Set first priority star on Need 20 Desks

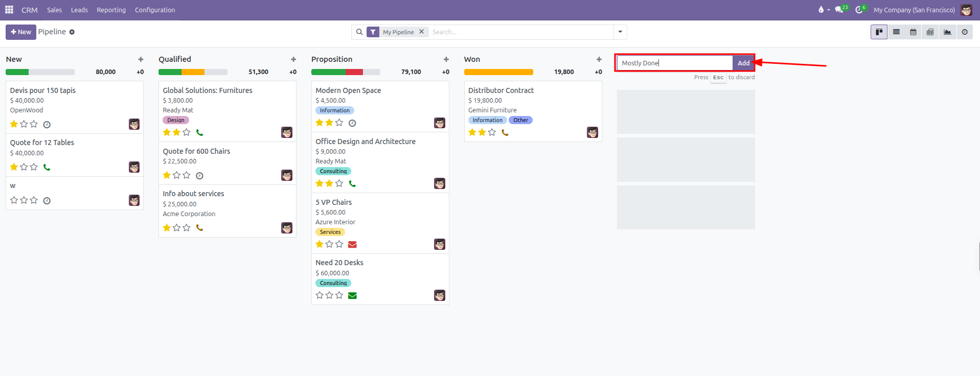click(x=320, y=295)
